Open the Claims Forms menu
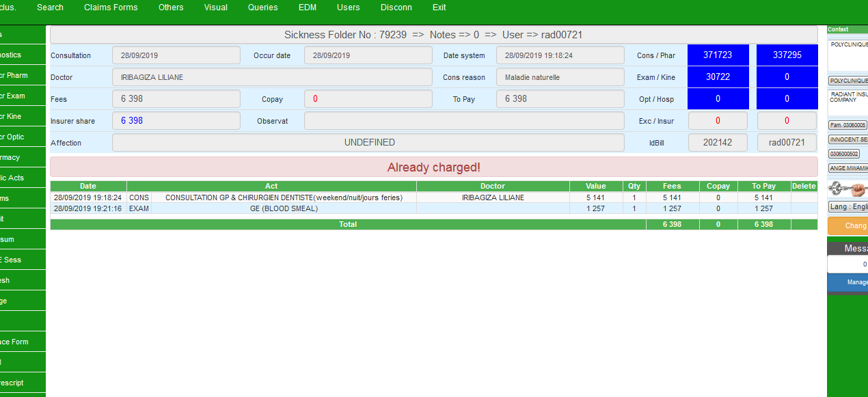Screen dimensions: 868x397 pos(111,8)
